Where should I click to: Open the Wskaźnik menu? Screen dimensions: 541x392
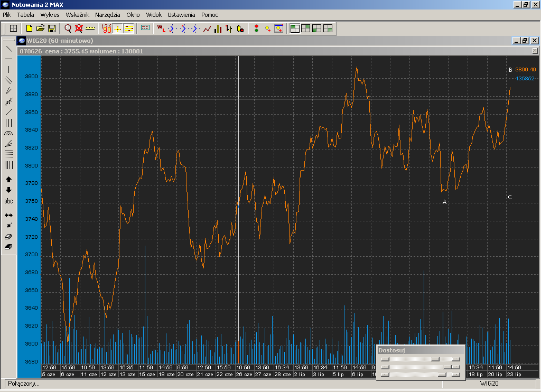[x=77, y=15]
